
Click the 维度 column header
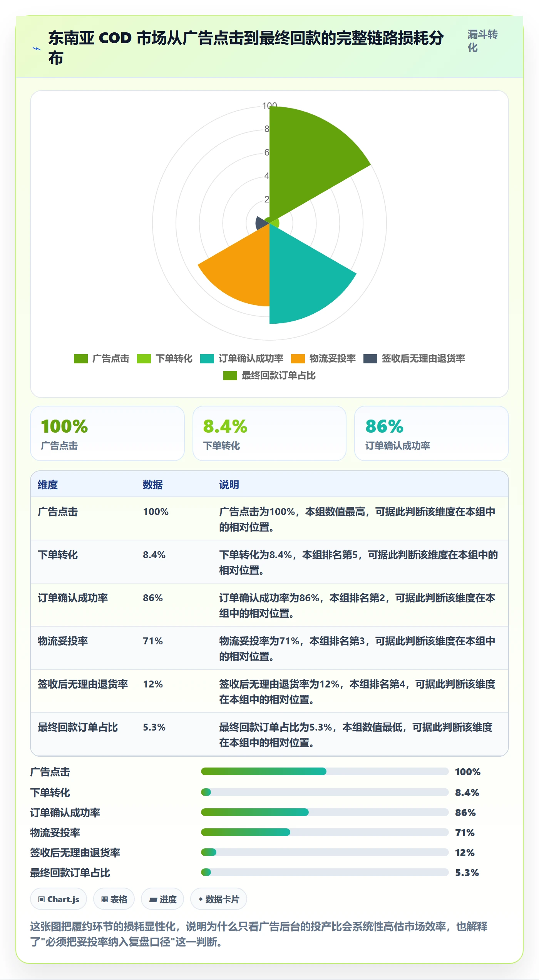pyautogui.click(x=48, y=485)
